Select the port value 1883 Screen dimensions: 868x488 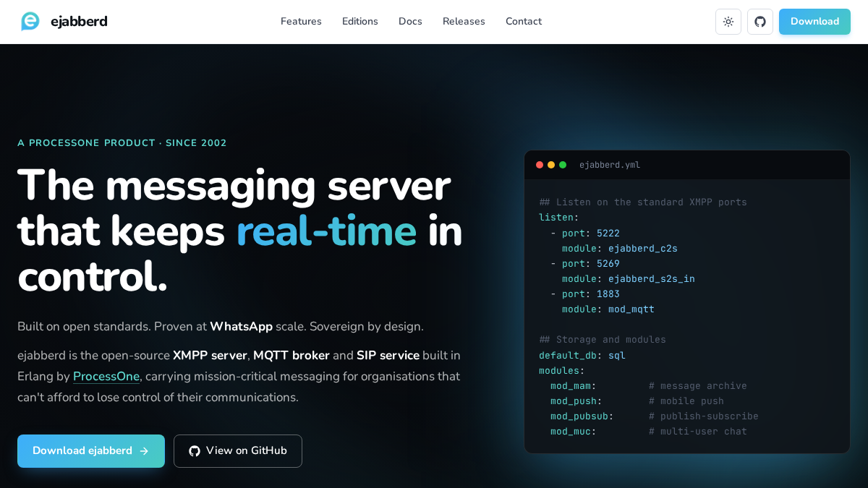[x=608, y=294]
